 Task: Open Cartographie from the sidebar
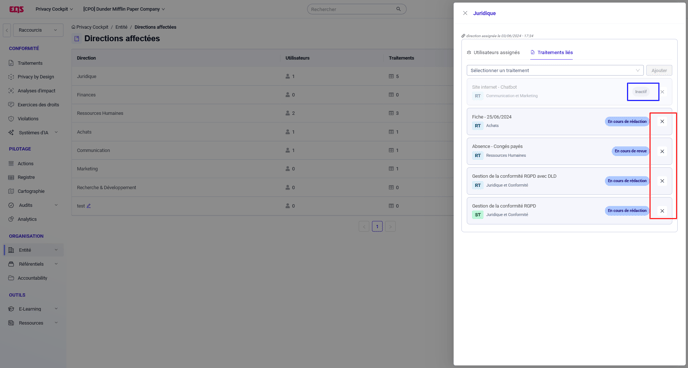[31, 191]
